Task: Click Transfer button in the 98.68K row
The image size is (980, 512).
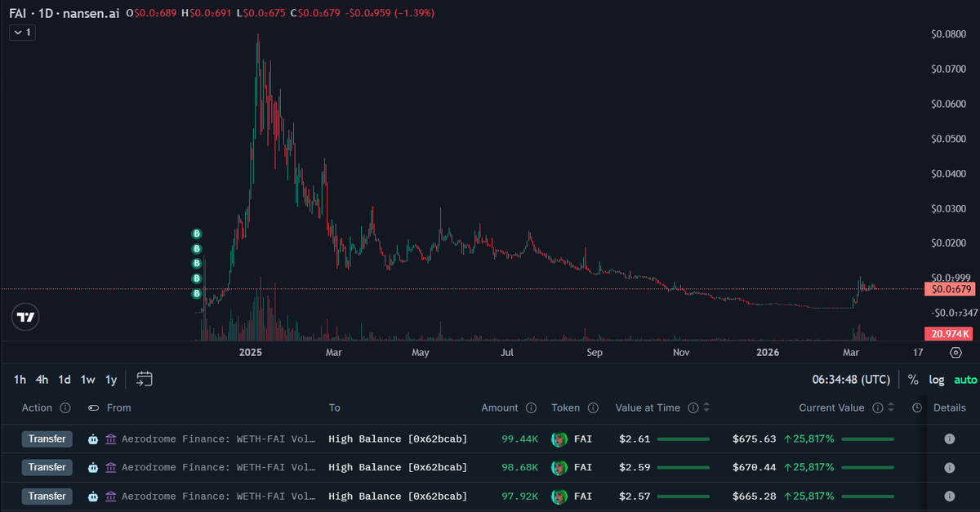Action: pyautogui.click(x=47, y=467)
